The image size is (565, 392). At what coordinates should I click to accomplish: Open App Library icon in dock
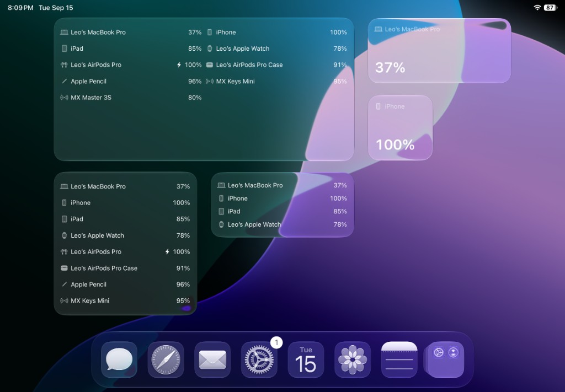coord(445,359)
